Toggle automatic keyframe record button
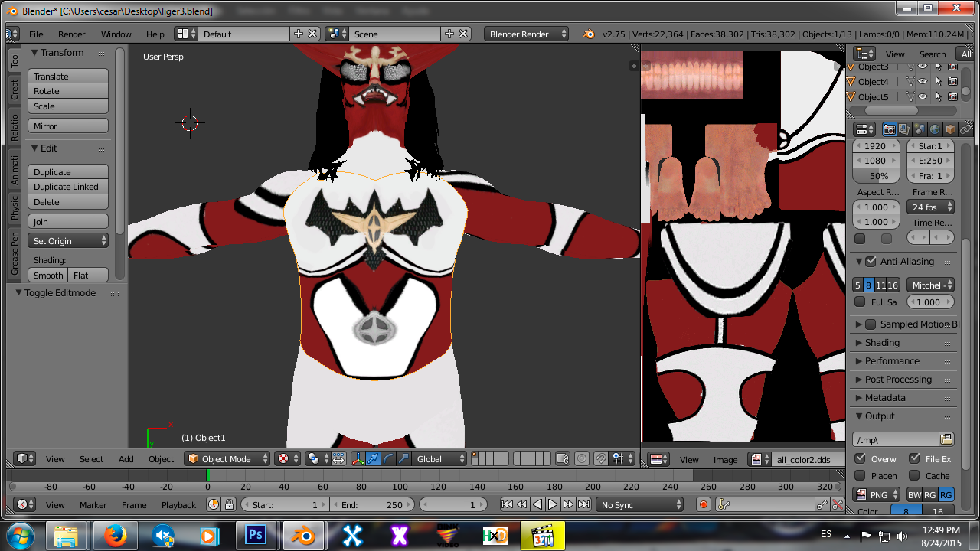Viewport: 980px width, 551px height. click(x=704, y=504)
